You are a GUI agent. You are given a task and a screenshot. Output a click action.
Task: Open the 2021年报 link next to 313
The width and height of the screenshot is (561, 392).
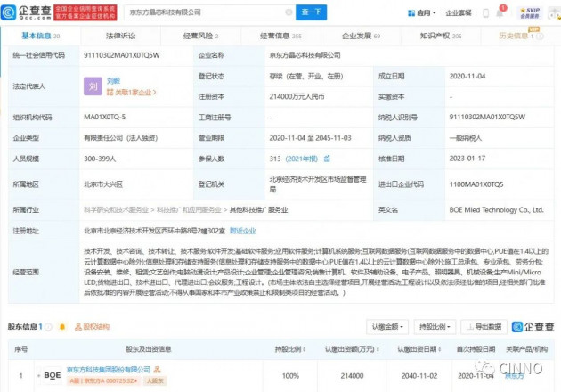pos(301,159)
